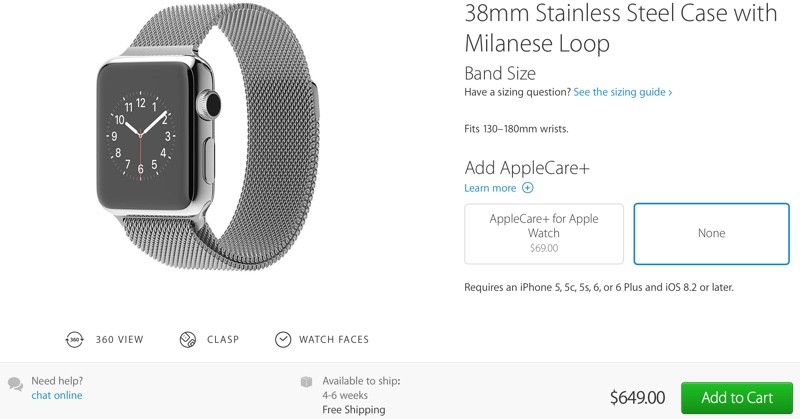800x419 pixels.
Task: Click the Apple Watch product image
Action: point(207,137)
